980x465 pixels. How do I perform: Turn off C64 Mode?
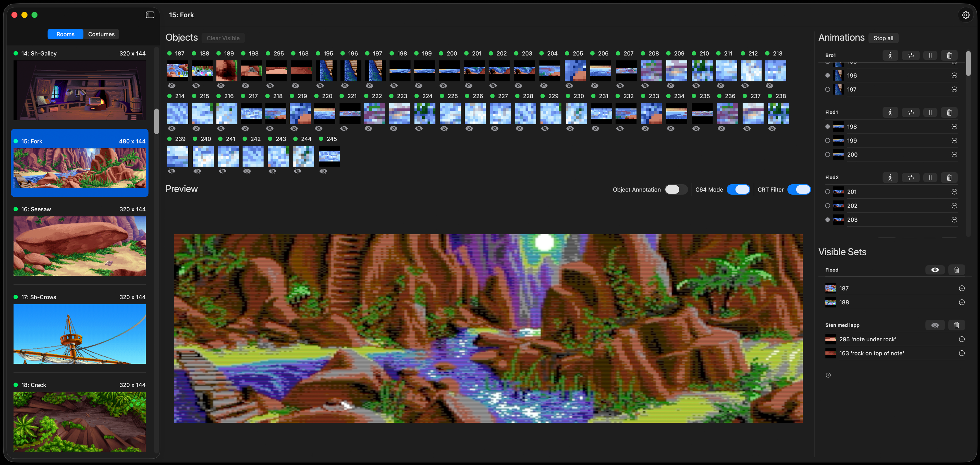[x=738, y=189]
